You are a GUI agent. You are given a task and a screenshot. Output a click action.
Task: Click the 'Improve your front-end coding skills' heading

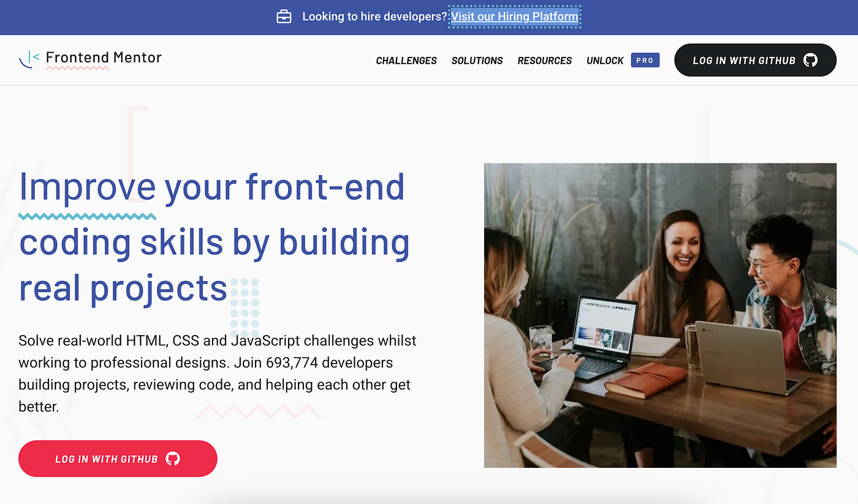(214, 237)
